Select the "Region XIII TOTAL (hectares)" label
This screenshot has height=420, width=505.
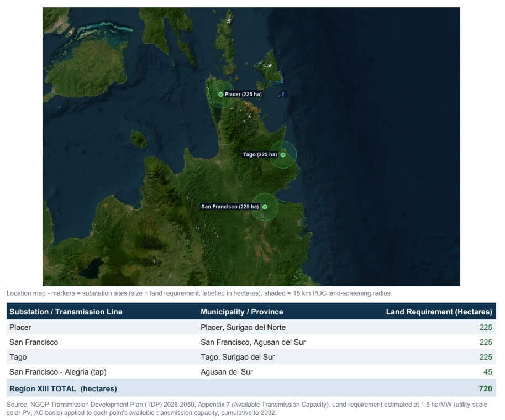pyautogui.click(x=63, y=389)
